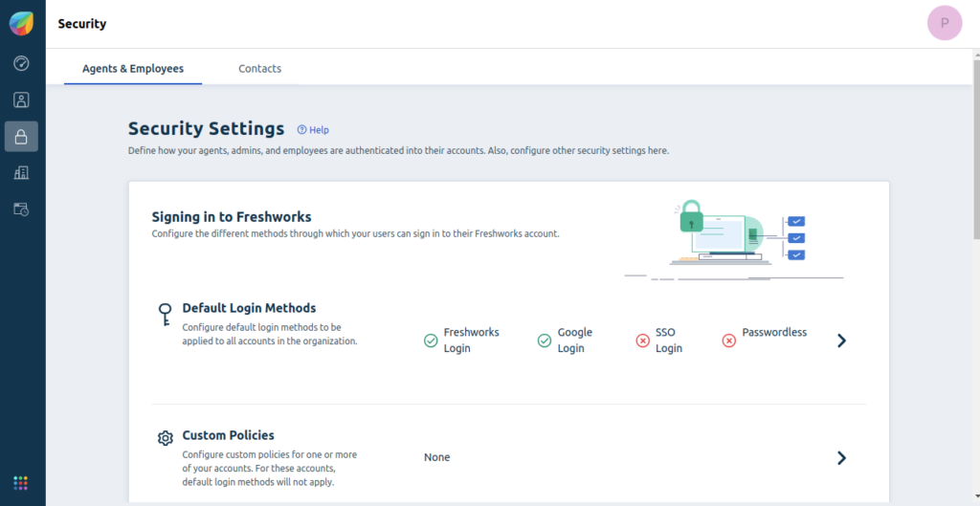Screen dimensions: 980x506
Task: Expand Custom Policies with chevron arrow
Action: point(842,458)
